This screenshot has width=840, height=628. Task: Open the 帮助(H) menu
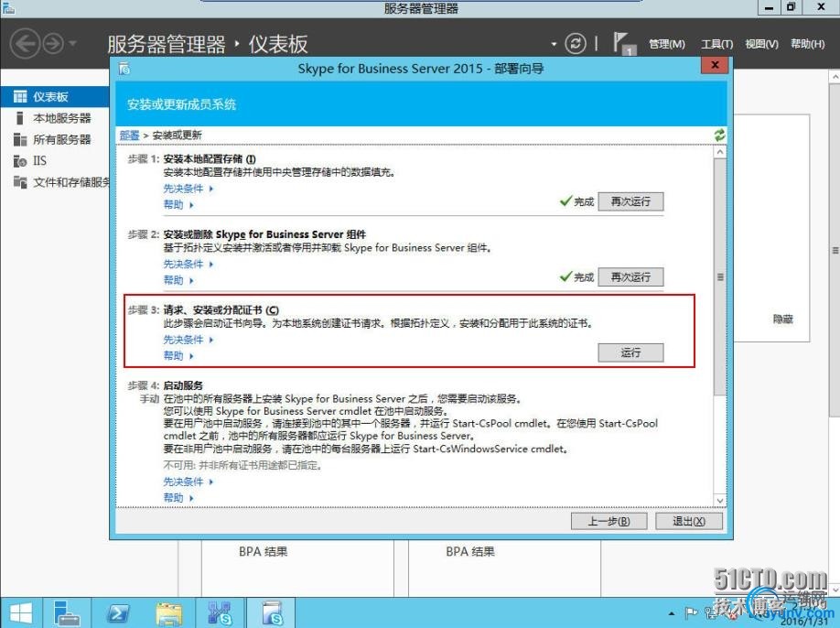(808, 44)
